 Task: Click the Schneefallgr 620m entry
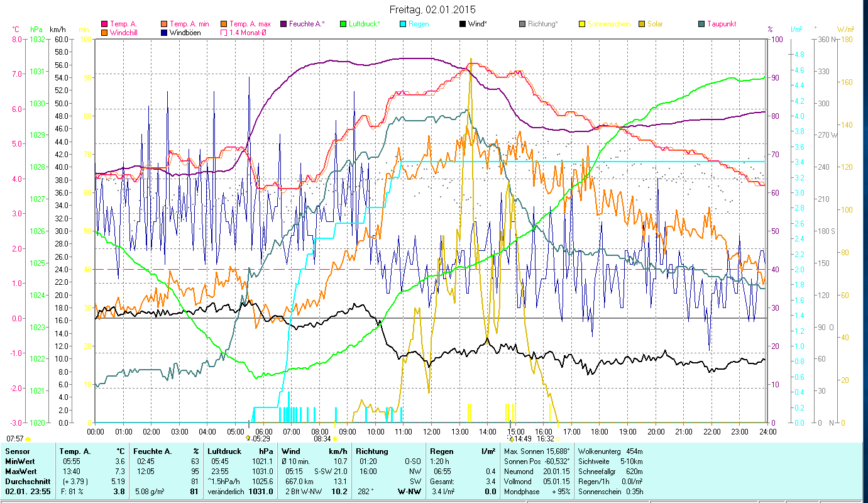tap(610, 472)
